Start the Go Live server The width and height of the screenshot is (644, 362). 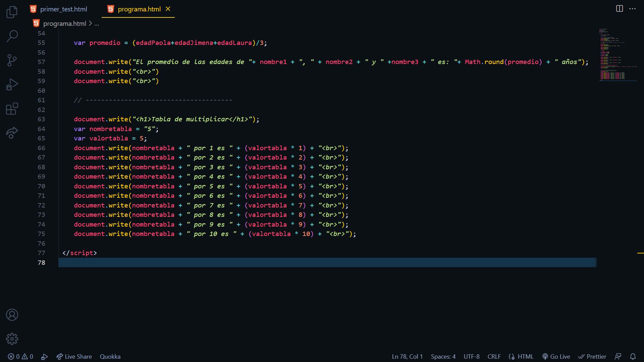(556, 357)
